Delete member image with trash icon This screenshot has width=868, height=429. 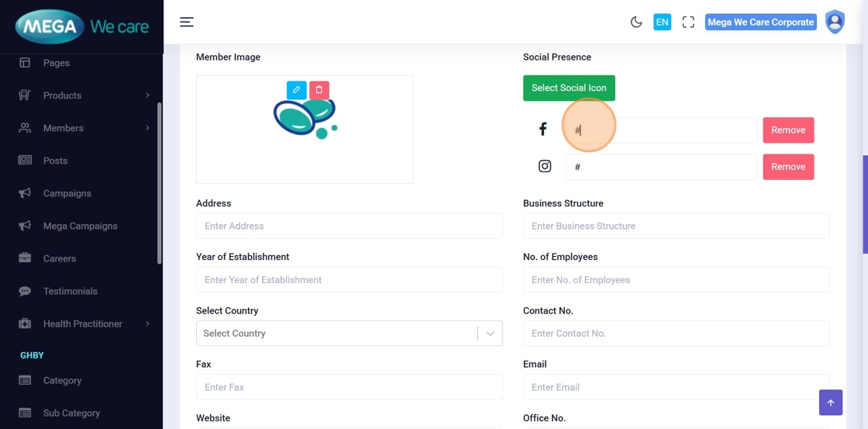(319, 90)
